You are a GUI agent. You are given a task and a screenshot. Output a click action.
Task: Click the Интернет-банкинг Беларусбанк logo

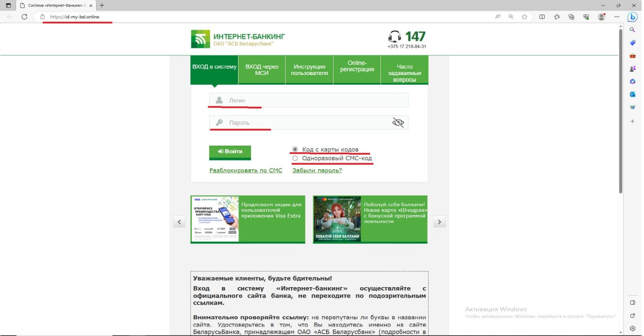(x=238, y=39)
